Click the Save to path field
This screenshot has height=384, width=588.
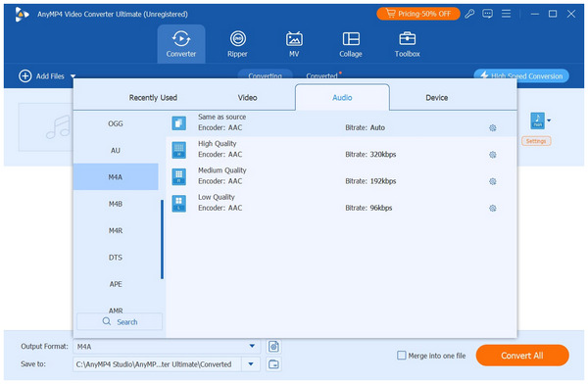tap(157, 364)
